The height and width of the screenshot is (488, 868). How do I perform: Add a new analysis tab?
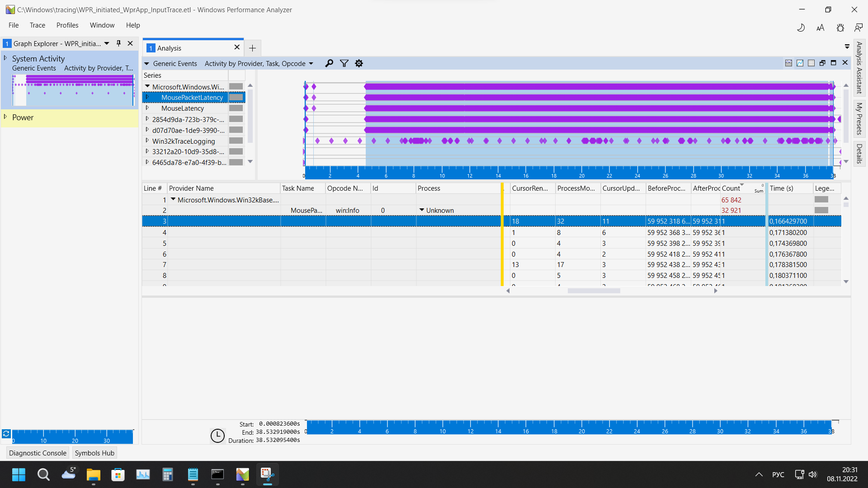252,48
